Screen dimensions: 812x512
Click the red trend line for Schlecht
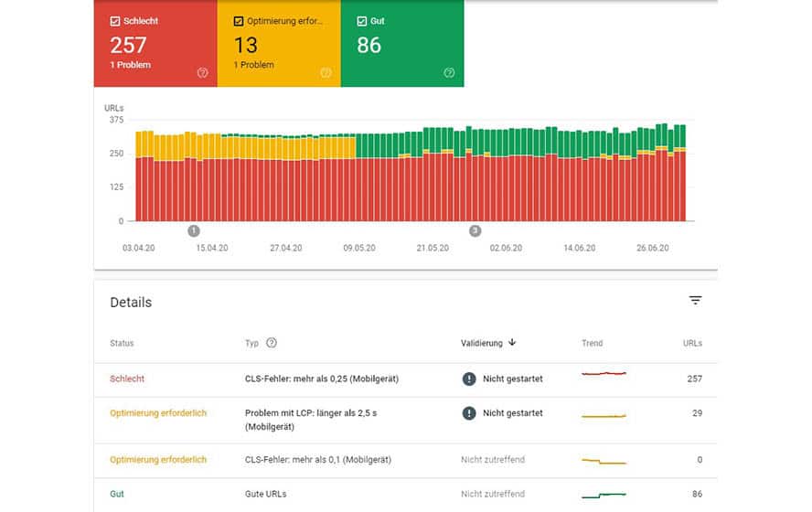coord(604,373)
